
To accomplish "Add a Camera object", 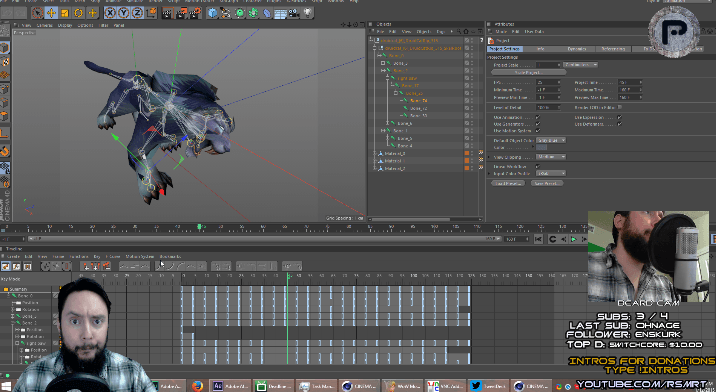I will 294,13.
